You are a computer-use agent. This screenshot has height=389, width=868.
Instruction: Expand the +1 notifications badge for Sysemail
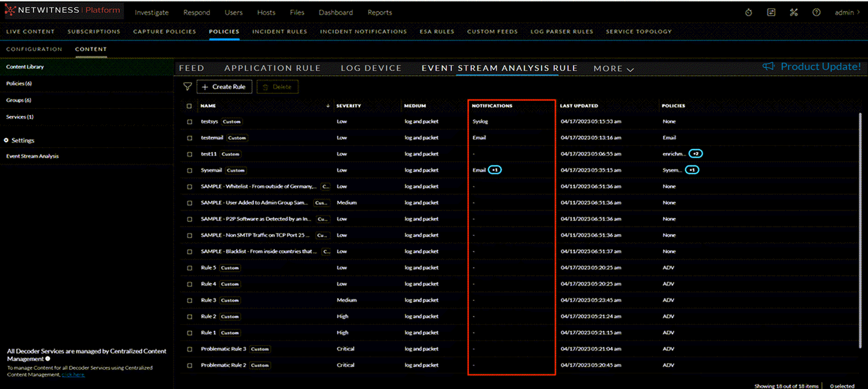[x=495, y=171]
